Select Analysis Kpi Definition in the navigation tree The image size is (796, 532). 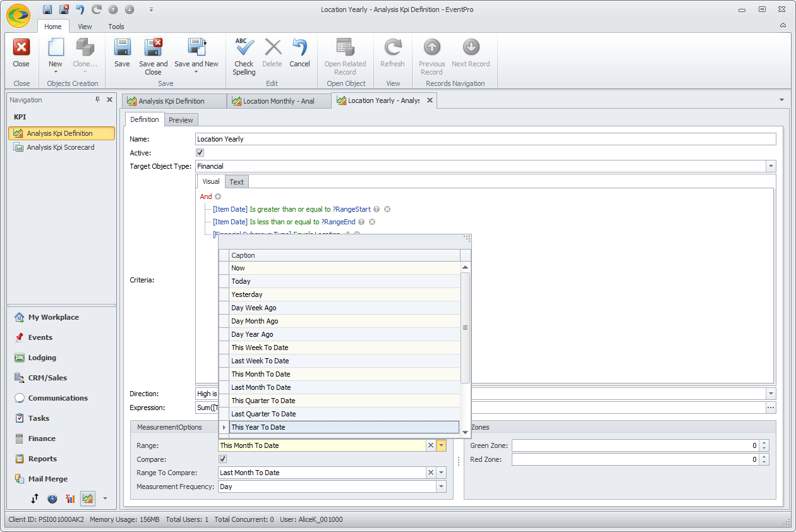pyautogui.click(x=61, y=133)
